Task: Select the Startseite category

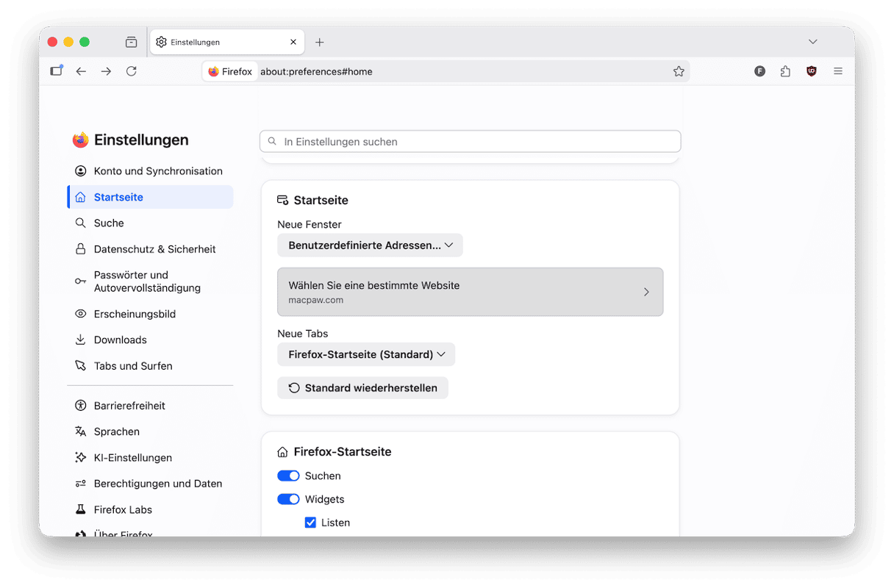Action: [x=150, y=197]
